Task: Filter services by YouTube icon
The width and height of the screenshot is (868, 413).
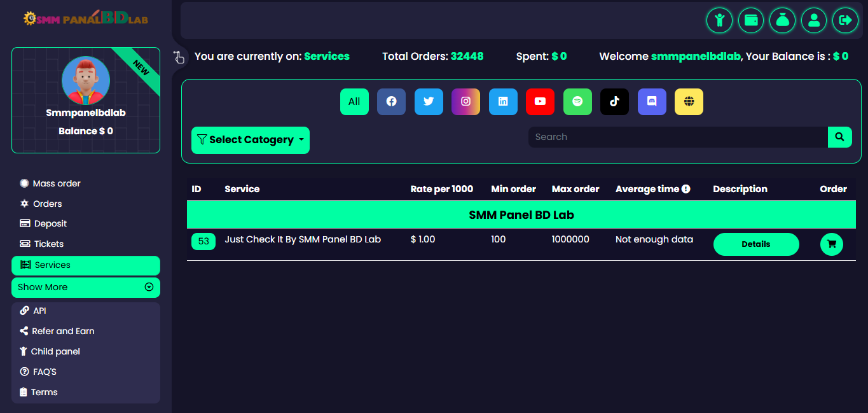Action: (540, 102)
